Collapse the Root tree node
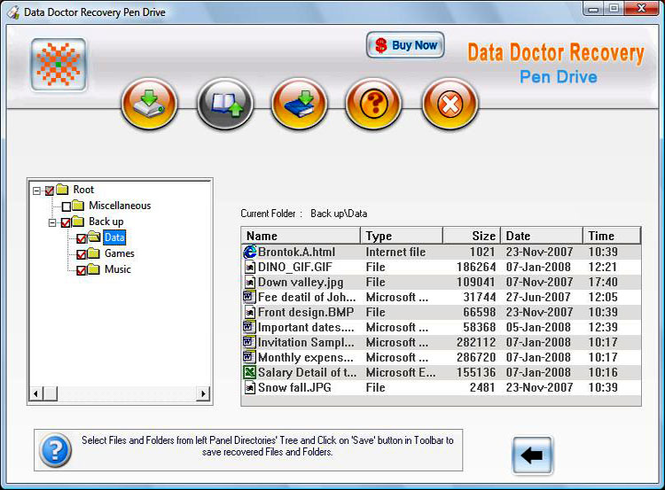Screen dimensions: 665x490 coord(37,190)
